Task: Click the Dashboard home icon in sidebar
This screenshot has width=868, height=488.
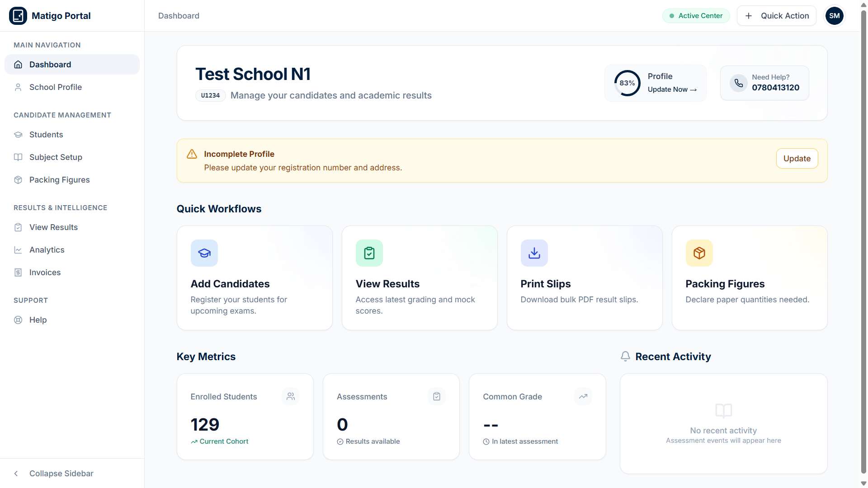Action: tap(18, 65)
